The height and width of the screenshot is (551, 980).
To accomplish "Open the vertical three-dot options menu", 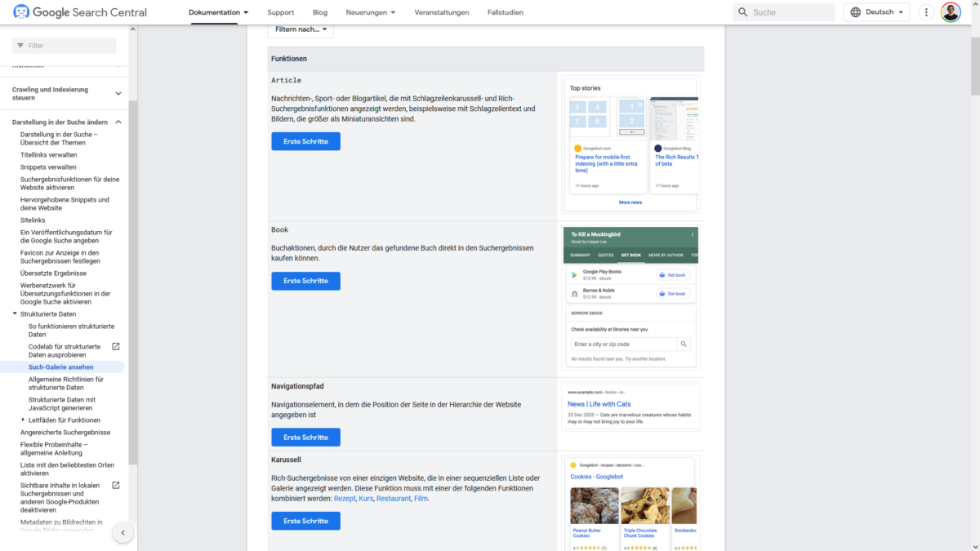I will pyautogui.click(x=925, y=12).
